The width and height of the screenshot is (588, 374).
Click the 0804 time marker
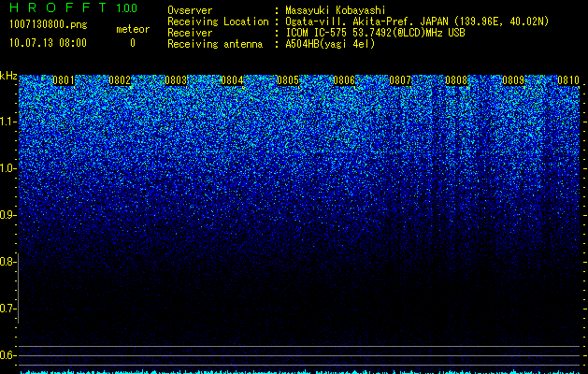[x=232, y=80]
